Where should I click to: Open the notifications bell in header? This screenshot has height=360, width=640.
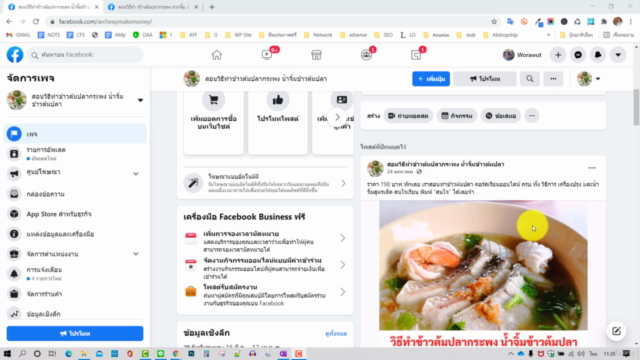click(x=598, y=55)
